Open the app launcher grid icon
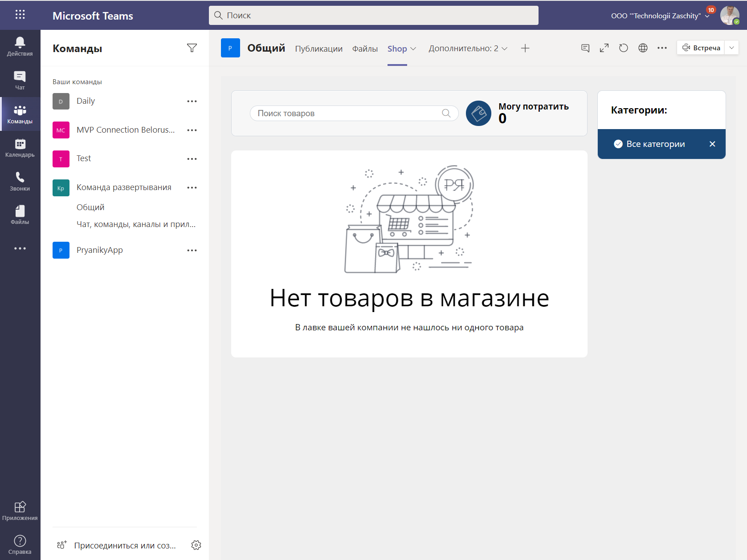The width and height of the screenshot is (747, 560). 20,15
